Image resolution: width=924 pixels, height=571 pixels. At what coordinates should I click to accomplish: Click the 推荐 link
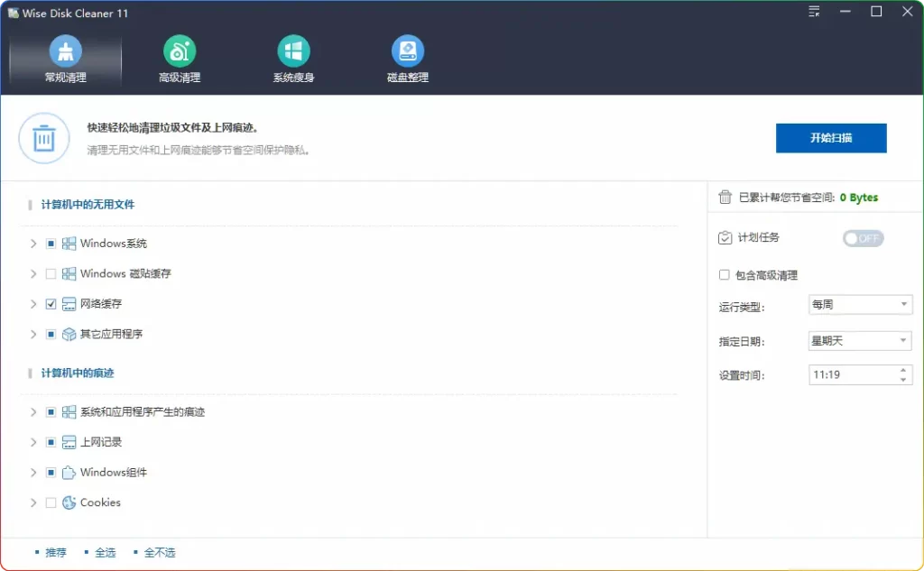[x=56, y=553]
